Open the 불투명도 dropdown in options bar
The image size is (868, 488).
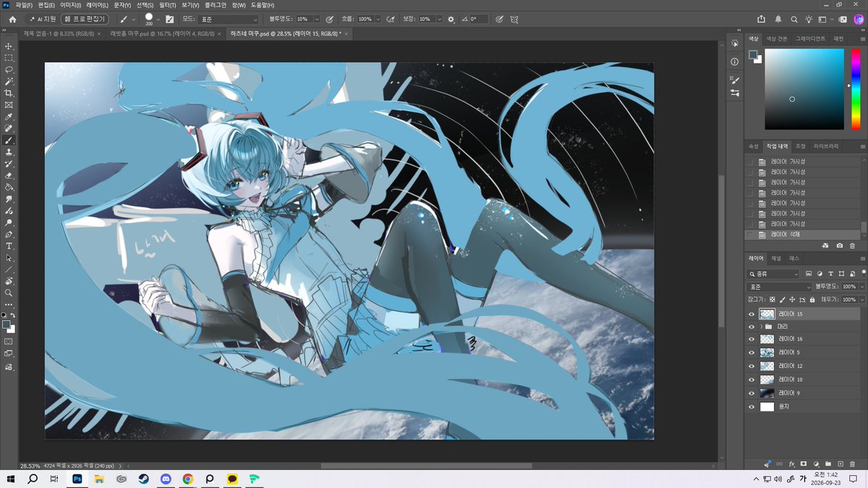click(x=317, y=19)
